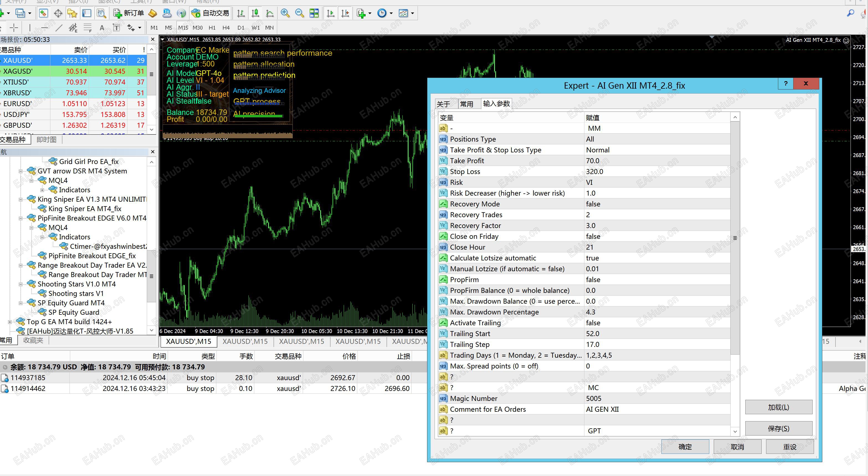Image resolution: width=868 pixels, height=476 pixels.
Task: Collapse Range Breakout Day Trader EA node
Action: (x=20, y=265)
